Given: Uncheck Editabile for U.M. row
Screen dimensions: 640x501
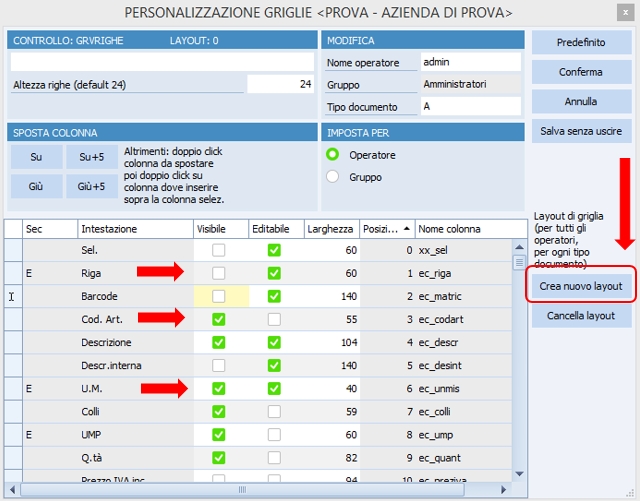Looking at the screenshot, I should click(274, 388).
